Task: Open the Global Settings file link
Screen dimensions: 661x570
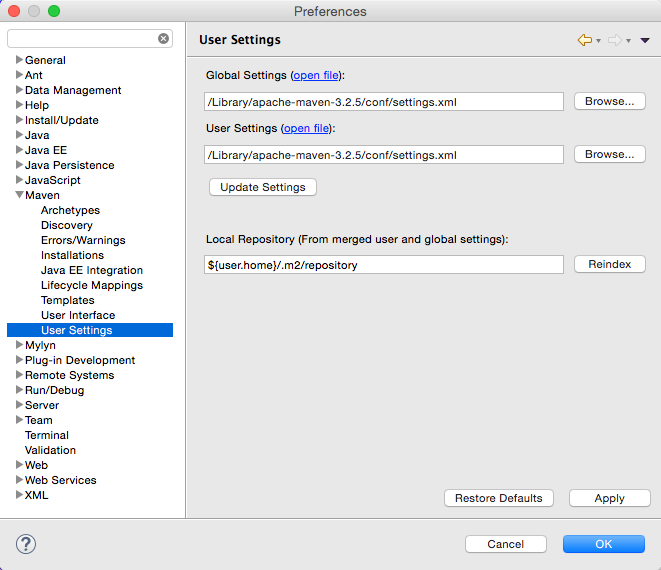Action: point(316,75)
